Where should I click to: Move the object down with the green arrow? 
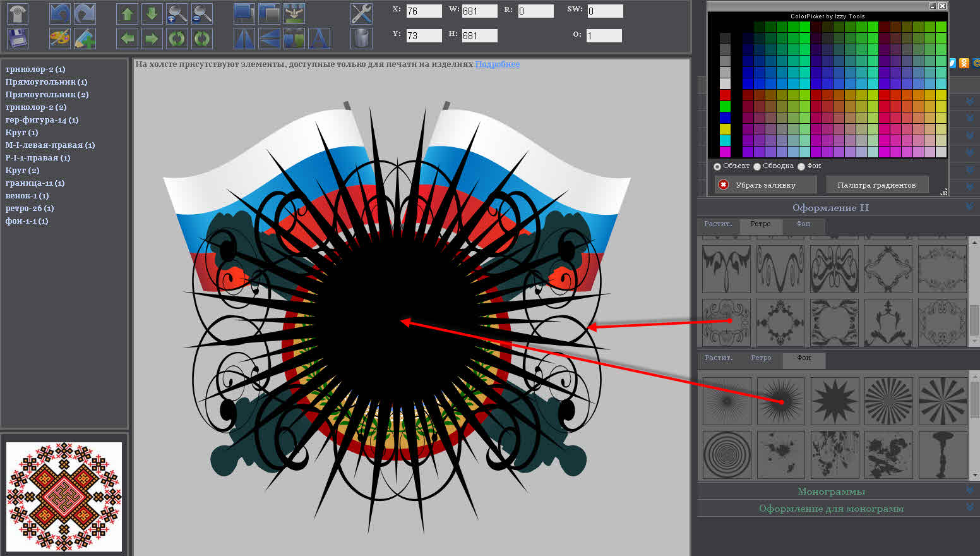click(x=152, y=13)
